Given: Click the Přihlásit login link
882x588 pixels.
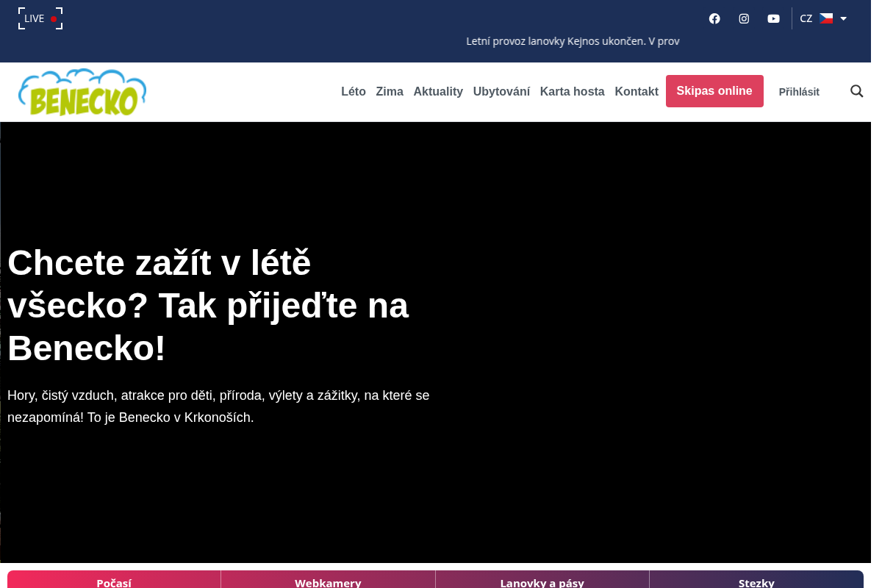Looking at the screenshot, I should [x=799, y=92].
